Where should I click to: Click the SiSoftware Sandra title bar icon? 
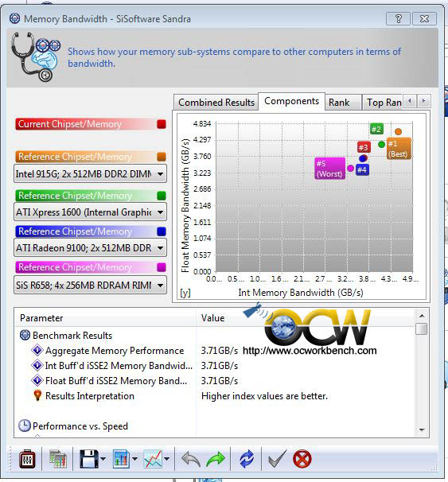click(x=14, y=18)
